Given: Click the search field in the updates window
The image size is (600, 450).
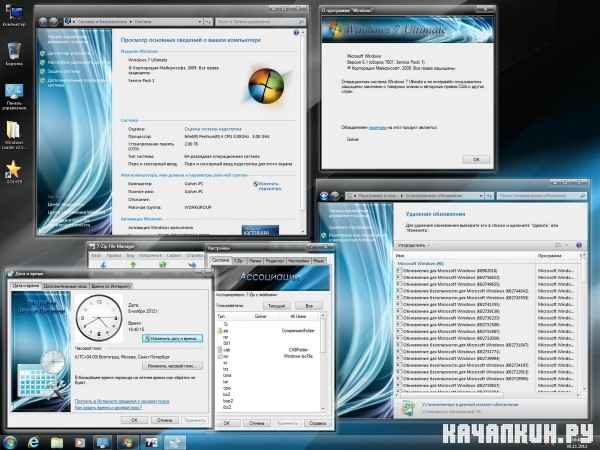Looking at the screenshot, I should [541, 196].
